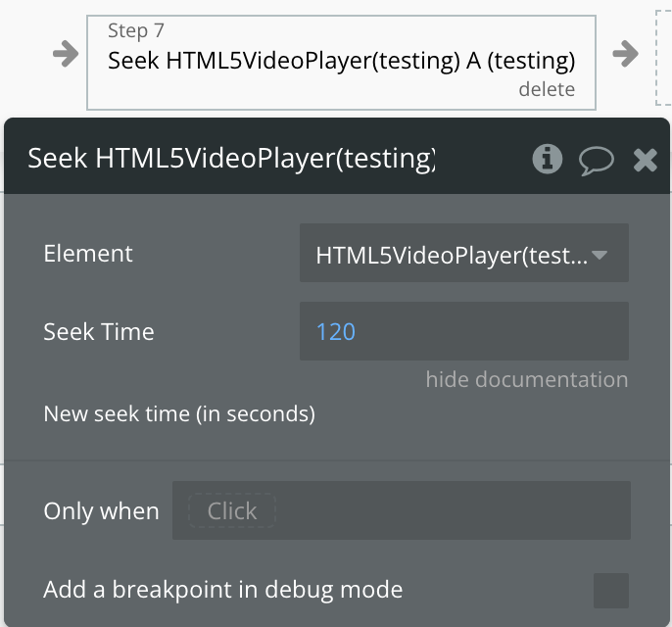The image size is (672, 627).
Task: Hide the documentation text link
Action: (527, 379)
